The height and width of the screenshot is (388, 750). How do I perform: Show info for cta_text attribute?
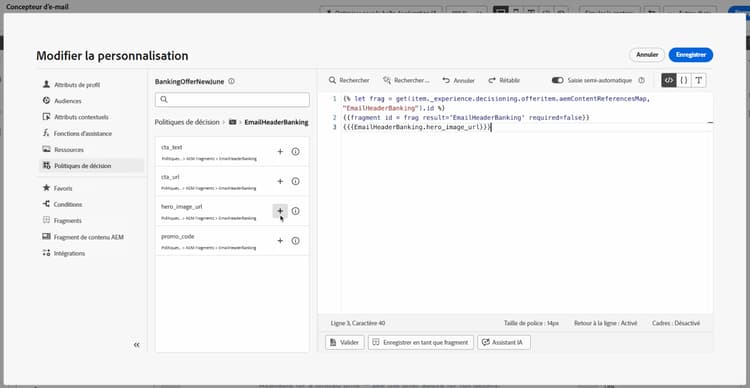pyautogui.click(x=296, y=152)
